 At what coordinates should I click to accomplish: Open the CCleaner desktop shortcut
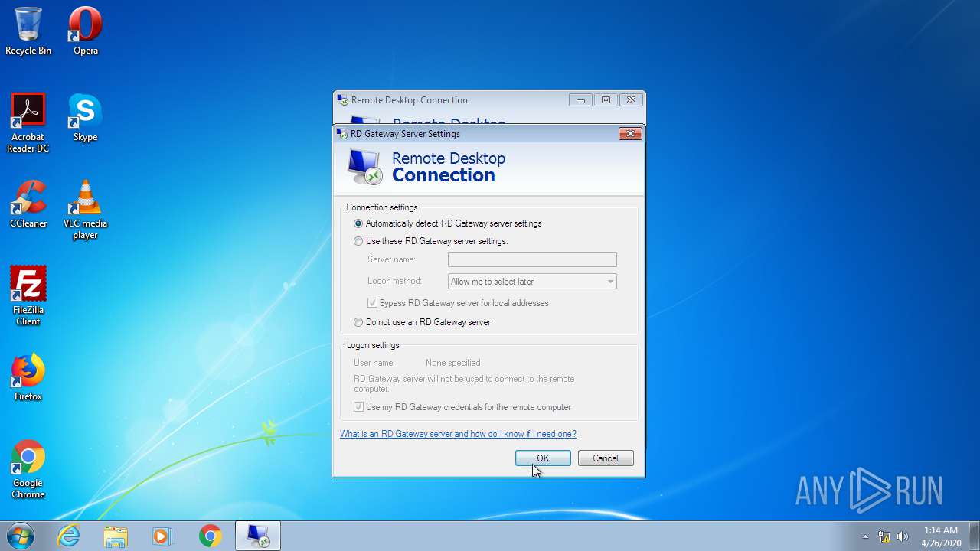click(28, 204)
